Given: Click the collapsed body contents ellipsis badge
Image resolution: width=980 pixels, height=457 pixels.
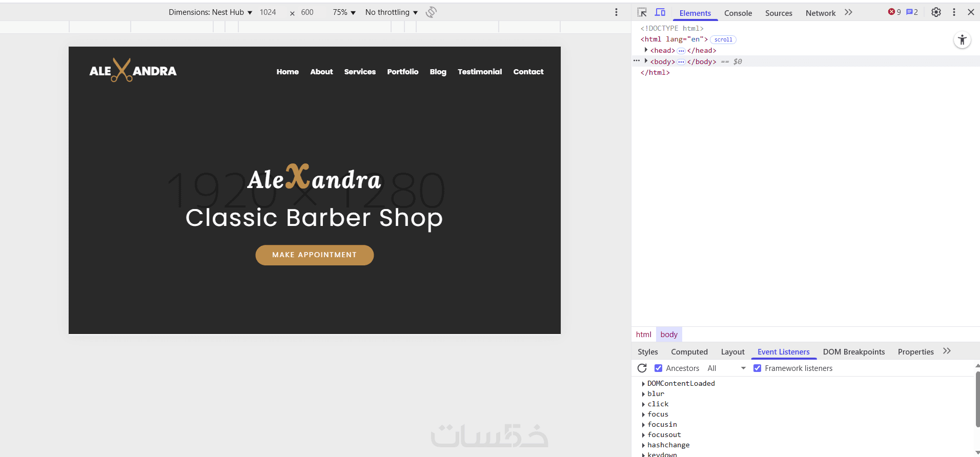Looking at the screenshot, I should (681, 62).
